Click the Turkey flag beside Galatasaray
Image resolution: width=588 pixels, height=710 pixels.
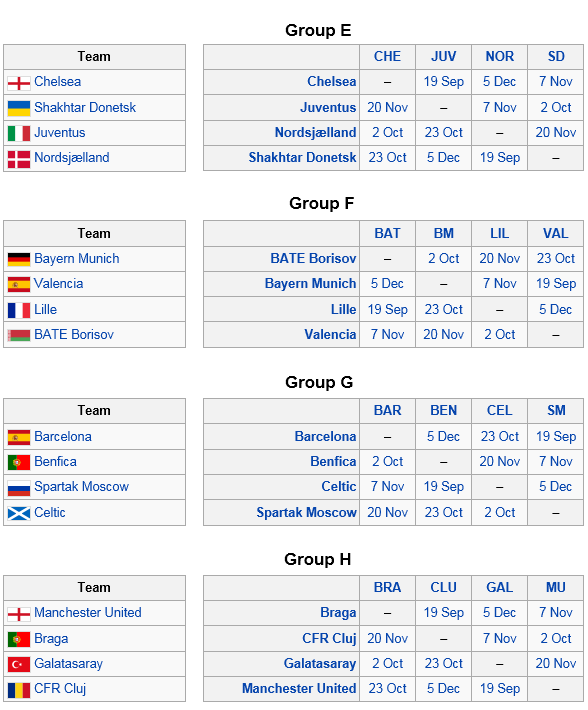coord(19,665)
